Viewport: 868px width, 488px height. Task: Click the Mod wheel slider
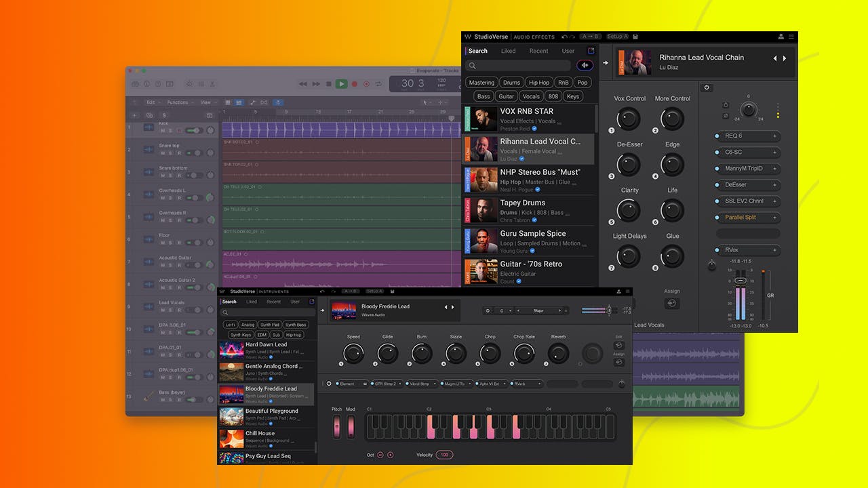pyautogui.click(x=351, y=426)
